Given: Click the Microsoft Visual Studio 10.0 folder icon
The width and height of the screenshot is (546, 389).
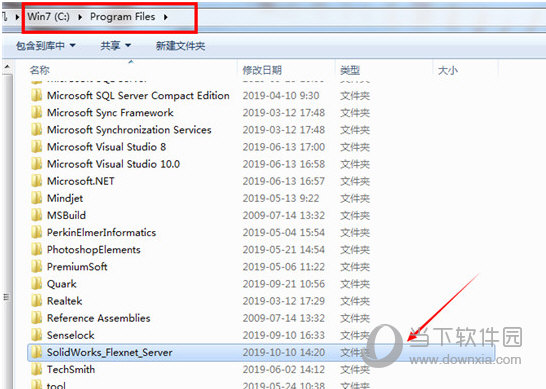Looking at the screenshot, I should [x=37, y=164].
